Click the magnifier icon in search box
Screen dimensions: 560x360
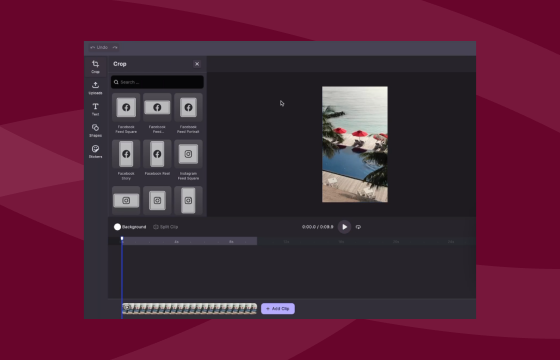coord(116,82)
